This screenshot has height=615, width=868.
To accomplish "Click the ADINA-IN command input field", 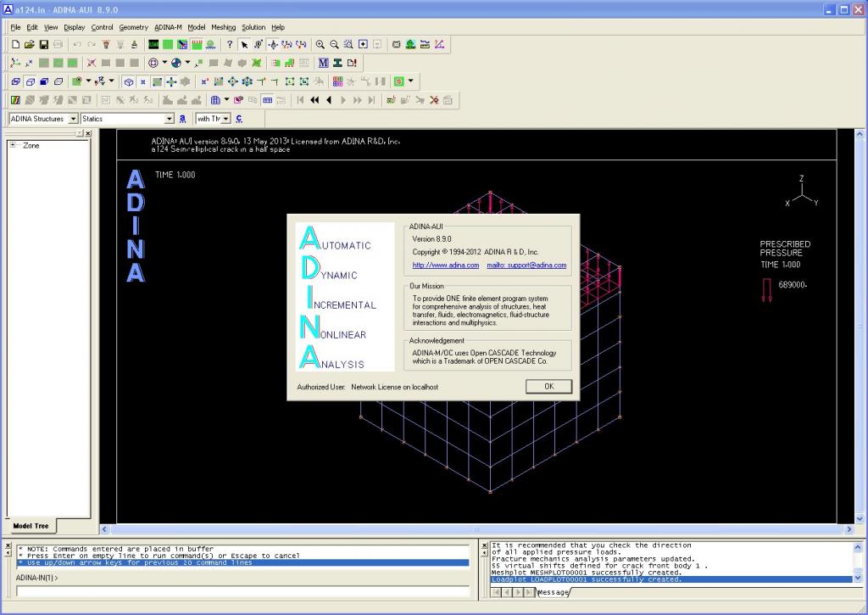I will 242,591.
